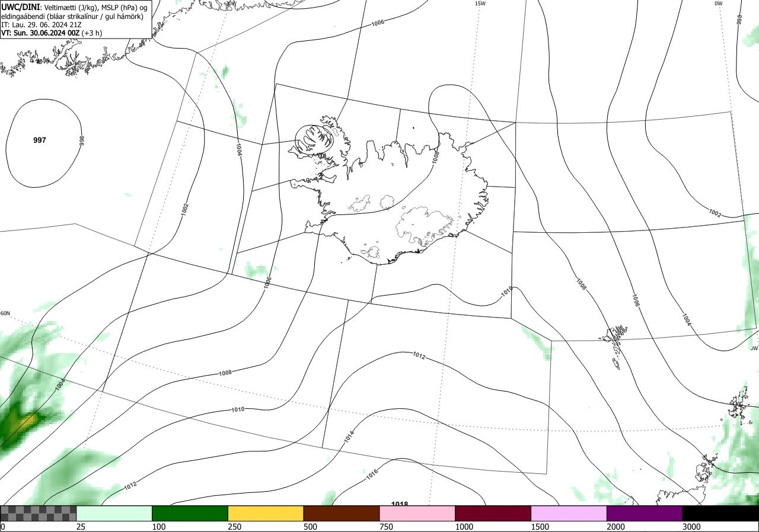Viewport: 759px width, 532px height.
Task: Choose the lilac 1500–2000 legend swatch
Action: coord(569,513)
